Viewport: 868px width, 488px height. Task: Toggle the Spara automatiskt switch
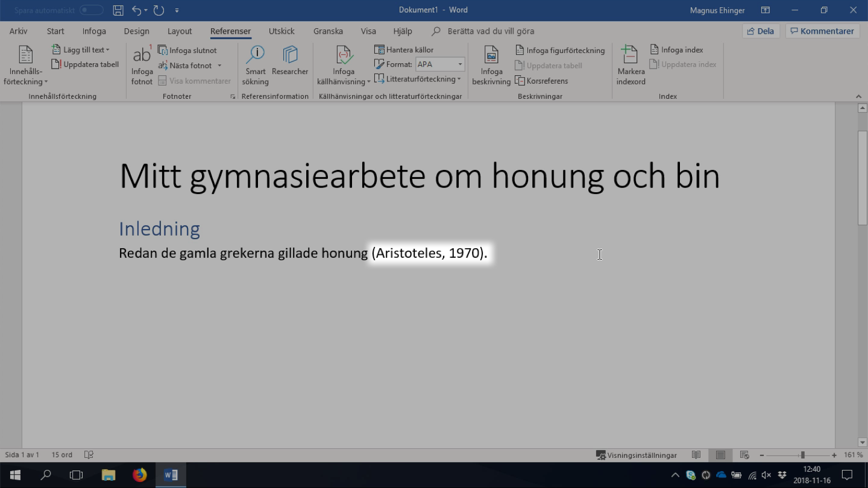pos(91,10)
